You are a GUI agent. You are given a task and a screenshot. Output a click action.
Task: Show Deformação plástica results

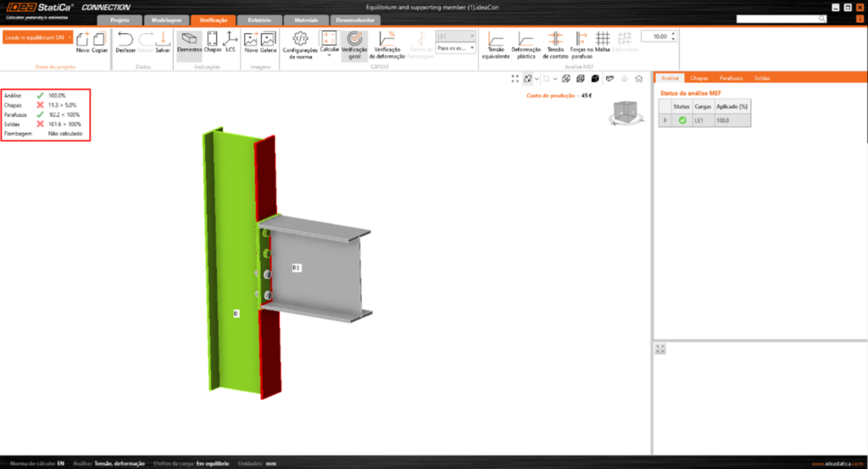(526, 39)
